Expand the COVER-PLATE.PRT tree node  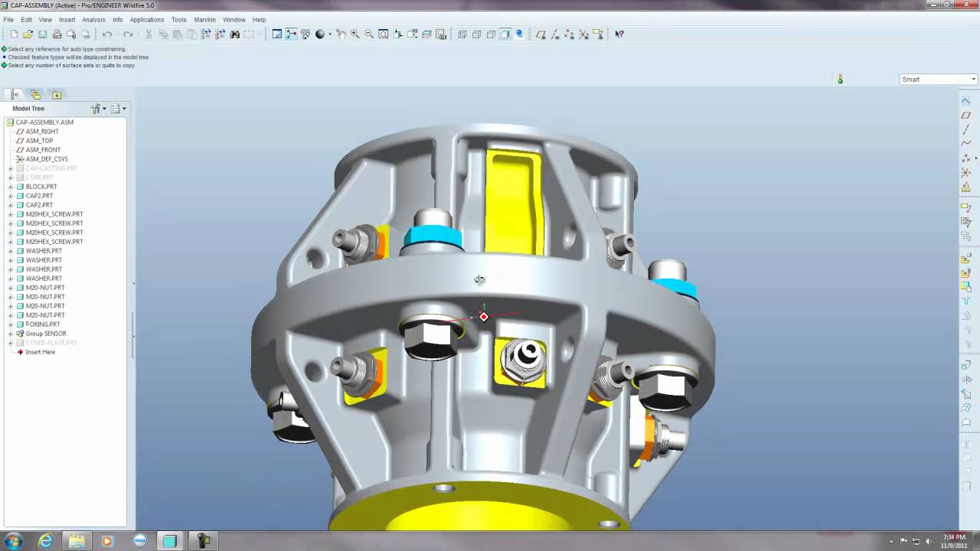[x=11, y=343]
